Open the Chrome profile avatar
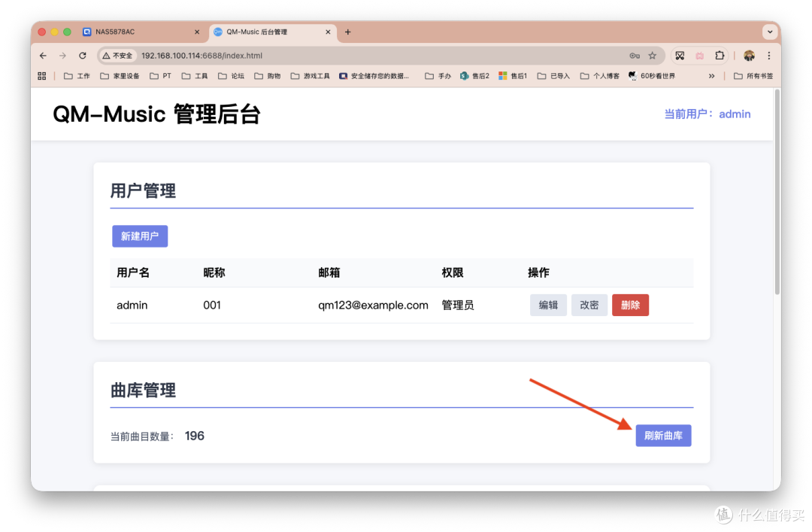Viewport: 812px width, 532px height. click(x=748, y=56)
